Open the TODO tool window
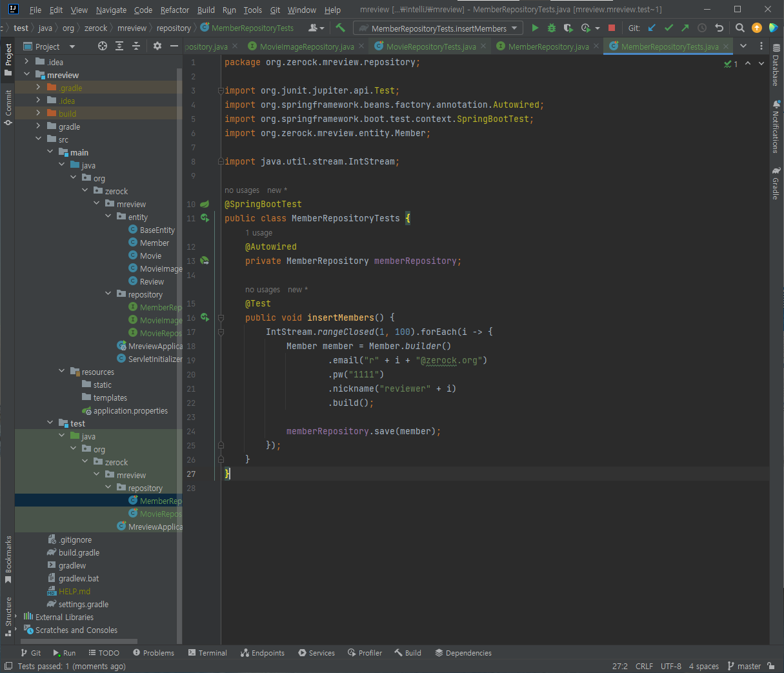784x673 pixels. coord(104,653)
